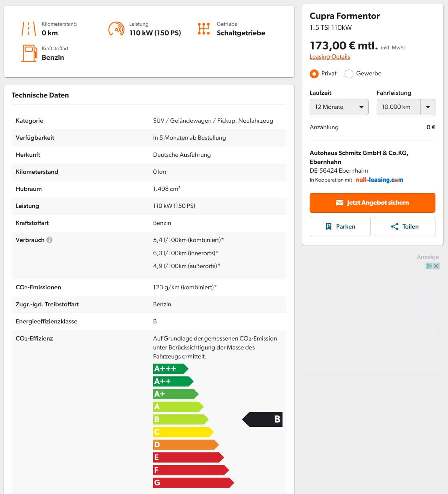Open the Fahrleistung 10.000 km dropdown
The image size is (448, 494).
pyautogui.click(x=406, y=107)
